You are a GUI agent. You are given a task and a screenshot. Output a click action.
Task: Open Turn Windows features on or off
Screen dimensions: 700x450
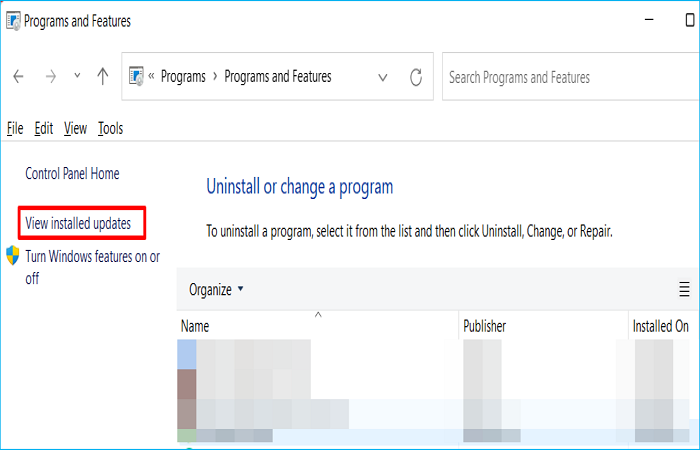coord(92,267)
